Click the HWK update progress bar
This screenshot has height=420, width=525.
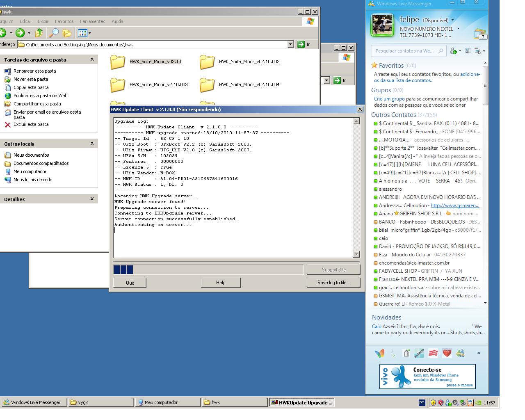tap(208, 269)
